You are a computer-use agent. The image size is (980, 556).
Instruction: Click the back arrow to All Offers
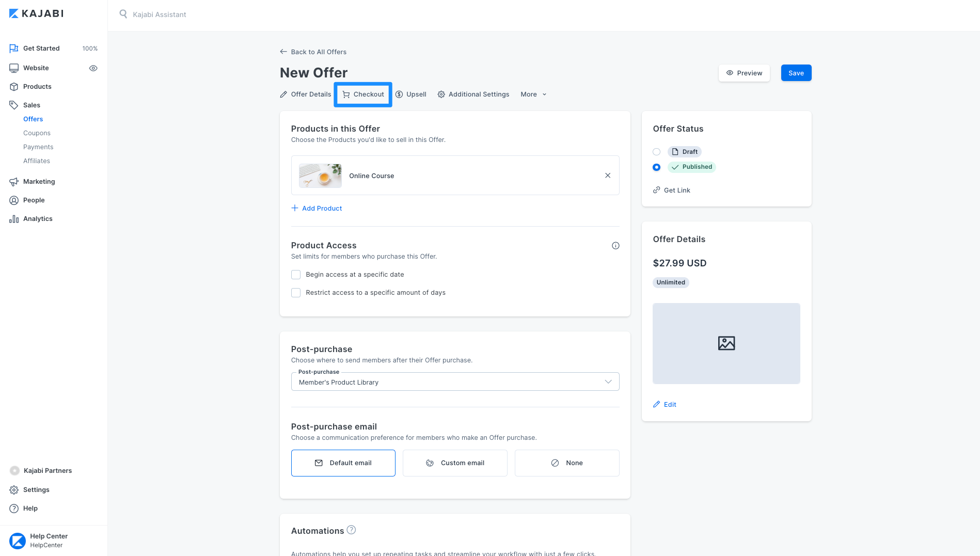(283, 52)
